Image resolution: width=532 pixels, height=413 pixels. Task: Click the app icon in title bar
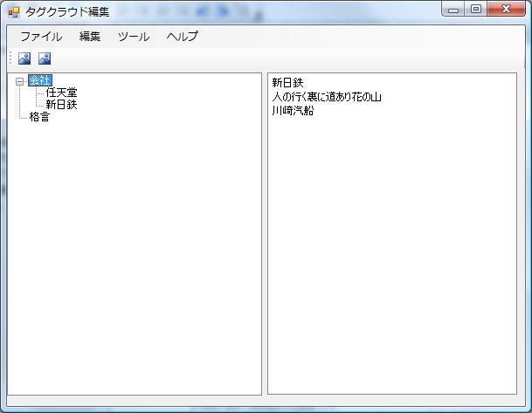(13, 10)
